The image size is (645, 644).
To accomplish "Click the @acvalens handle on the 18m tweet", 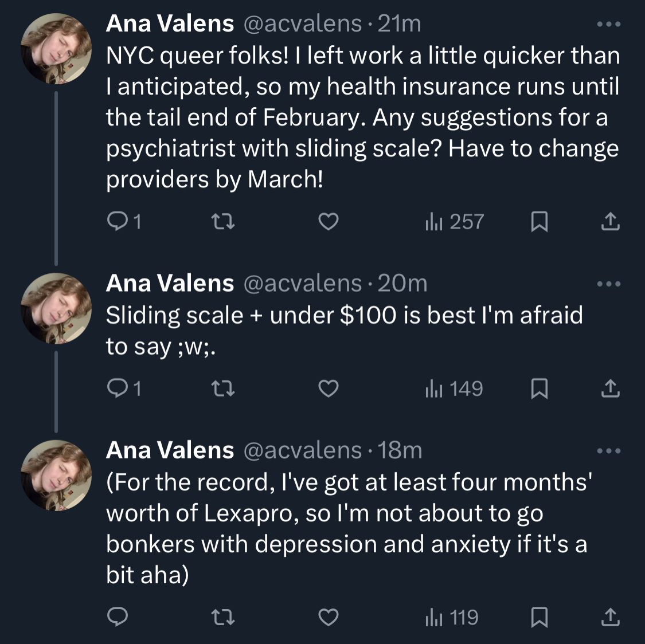I will tap(303, 450).
